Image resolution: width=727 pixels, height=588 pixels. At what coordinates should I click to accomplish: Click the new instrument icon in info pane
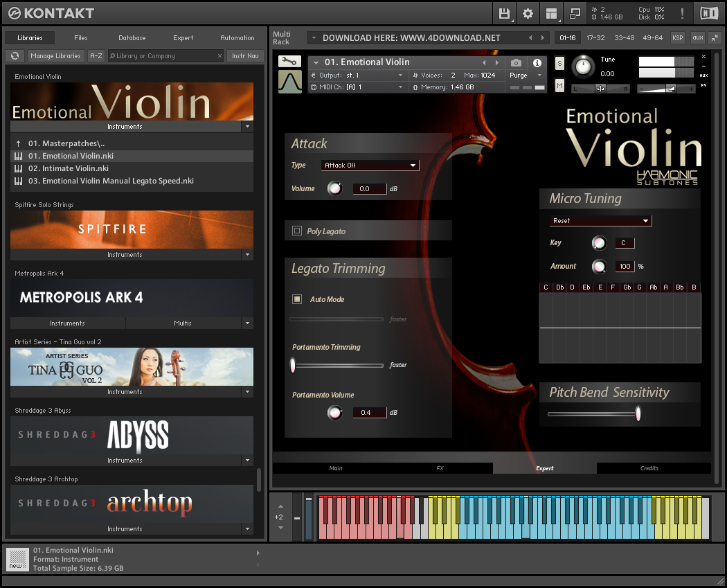17,559
